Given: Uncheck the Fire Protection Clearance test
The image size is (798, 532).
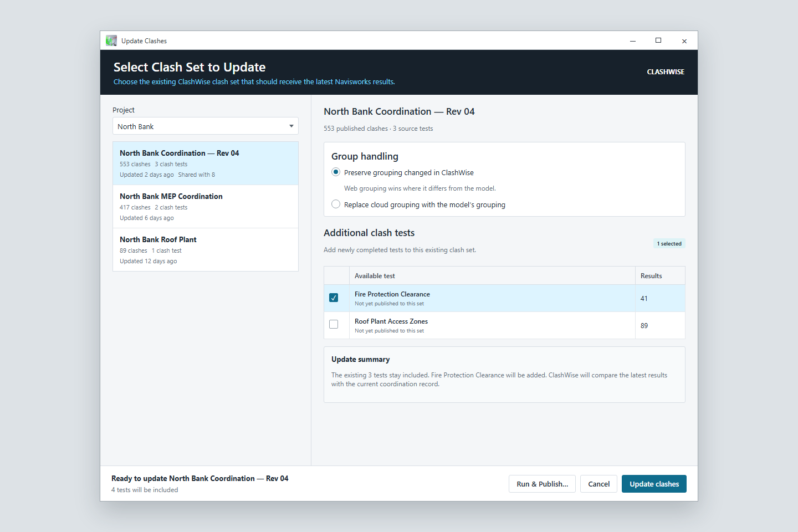Looking at the screenshot, I should coord(334,298).
